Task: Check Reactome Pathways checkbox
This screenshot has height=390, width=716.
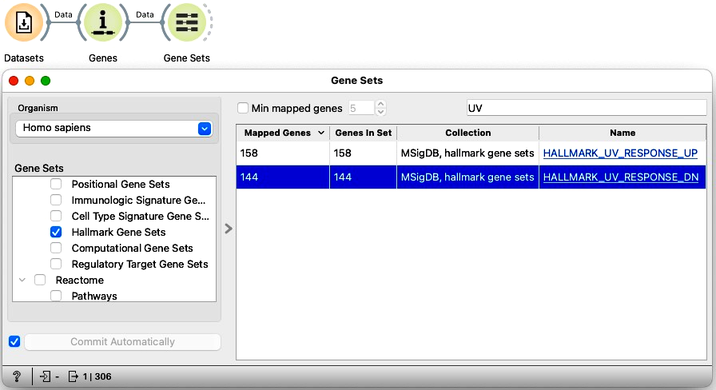Action: [56, 296]
